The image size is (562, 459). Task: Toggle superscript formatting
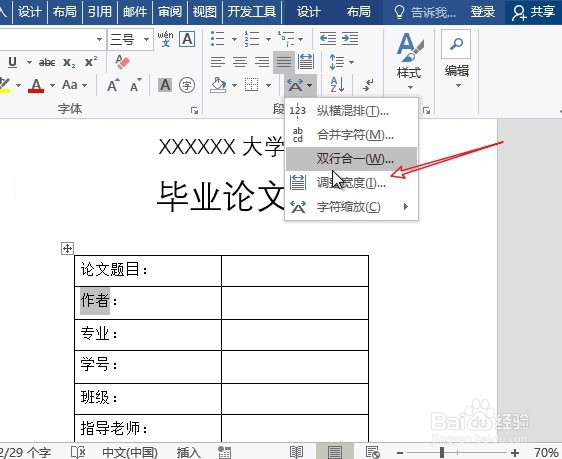pos(91,62)
